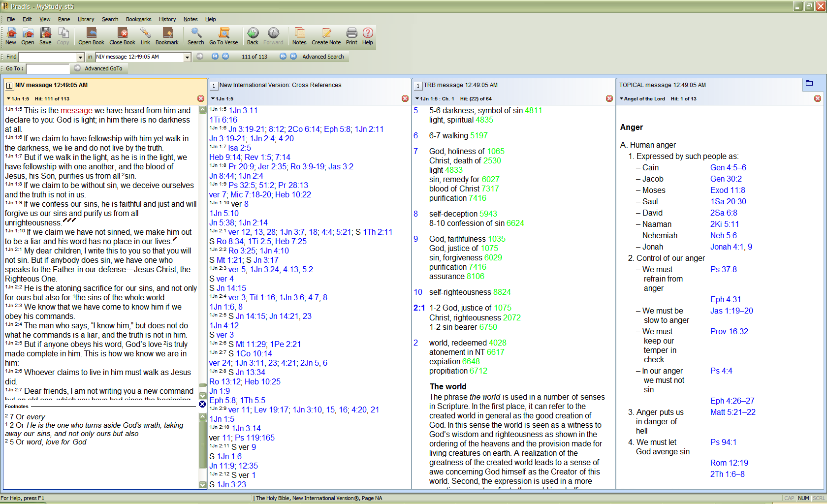Click the Advanced Search button

click(323, 57)
